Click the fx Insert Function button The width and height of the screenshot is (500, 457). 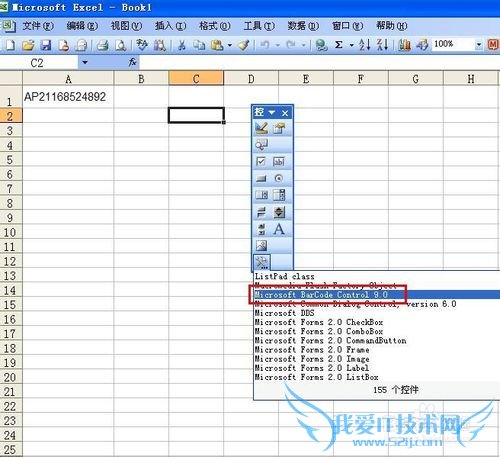(x=132, y=62)
